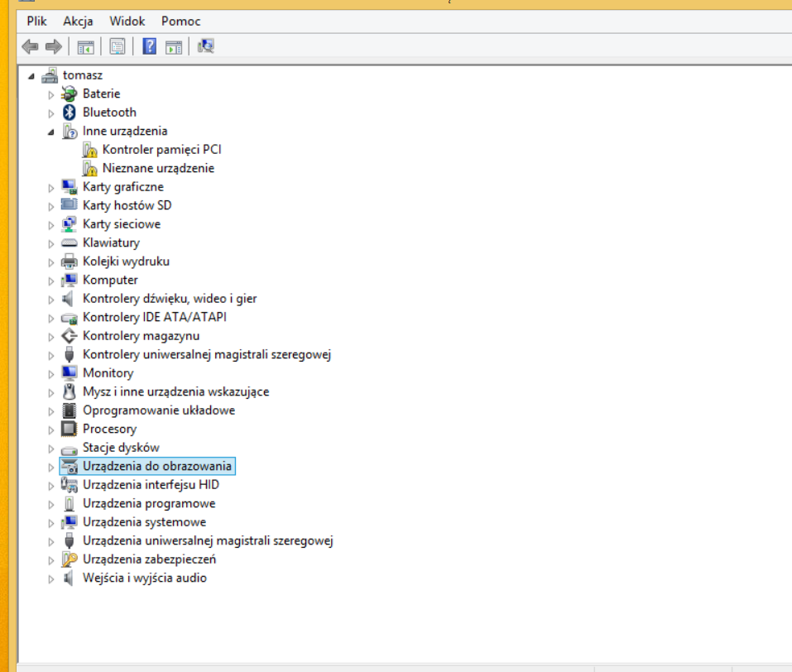
Task: Click the Forward arrow toolbar icon
Action: 54,46
